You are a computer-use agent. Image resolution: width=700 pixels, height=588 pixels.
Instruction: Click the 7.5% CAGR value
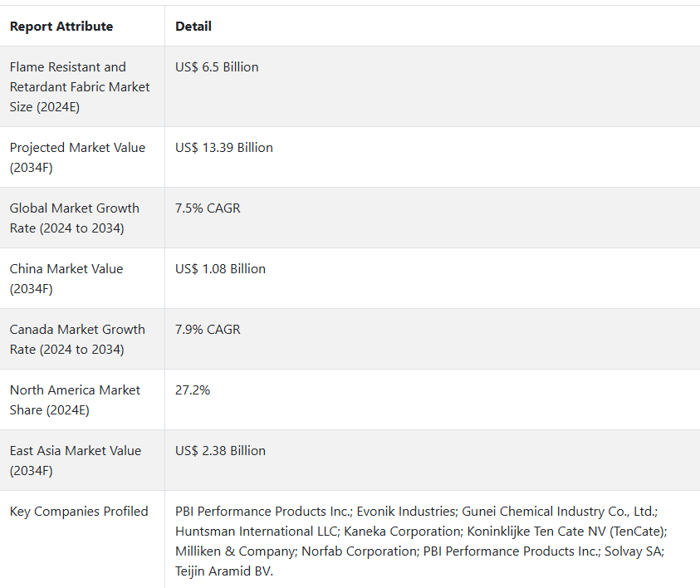pyautogui.click(x=208, y=208)
